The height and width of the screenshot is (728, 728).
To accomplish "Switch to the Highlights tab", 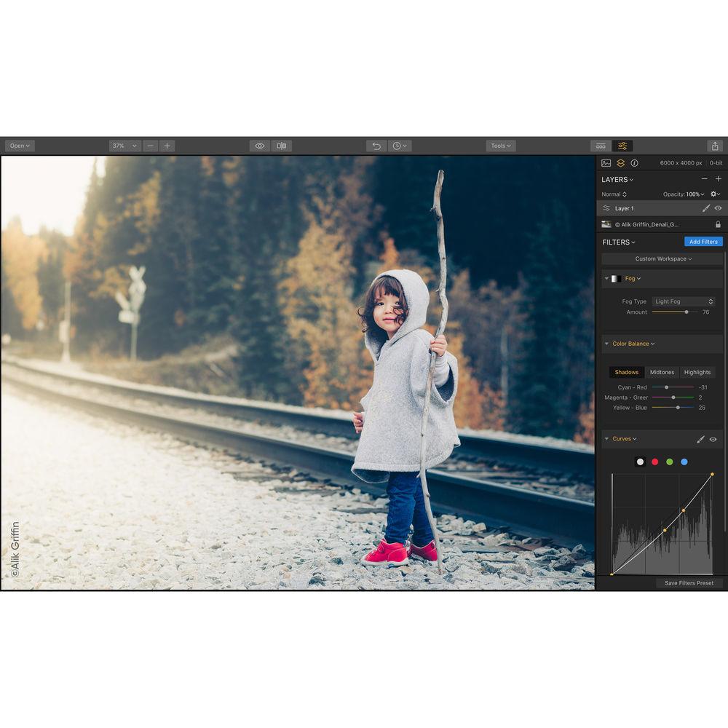I will [x=697, y=372].
